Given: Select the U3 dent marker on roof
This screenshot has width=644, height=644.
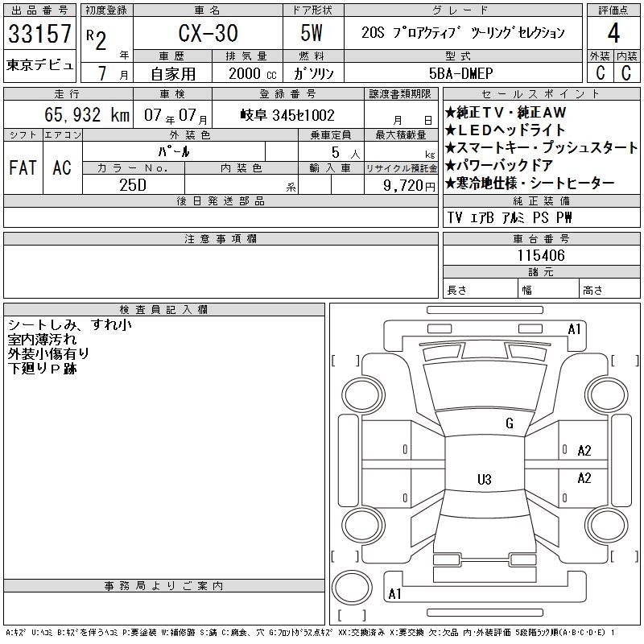Looking at the screenshot, I should coord(484,480).
